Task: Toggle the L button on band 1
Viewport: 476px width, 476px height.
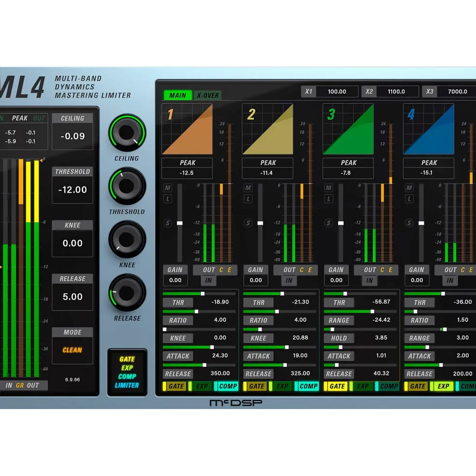Action: coord(167,199)
